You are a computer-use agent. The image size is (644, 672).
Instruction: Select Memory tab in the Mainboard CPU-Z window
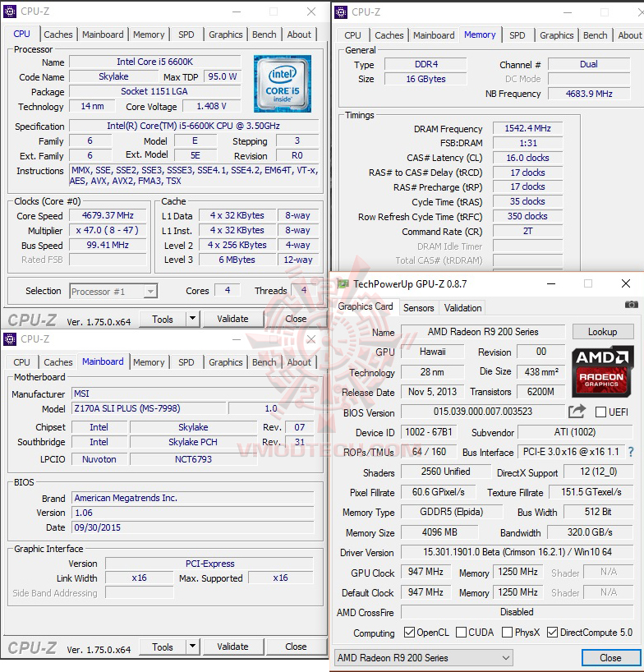coord(149,362)
